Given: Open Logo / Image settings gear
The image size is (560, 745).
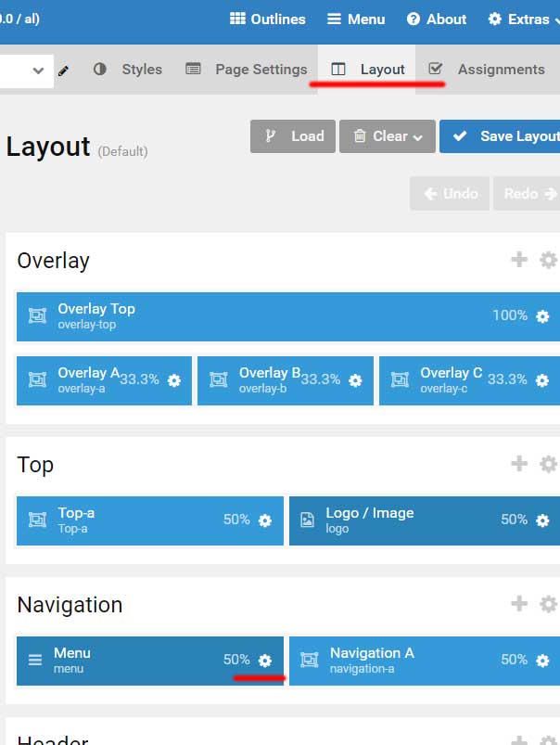Looking at the screenshot, I should (x=542, y=520).
